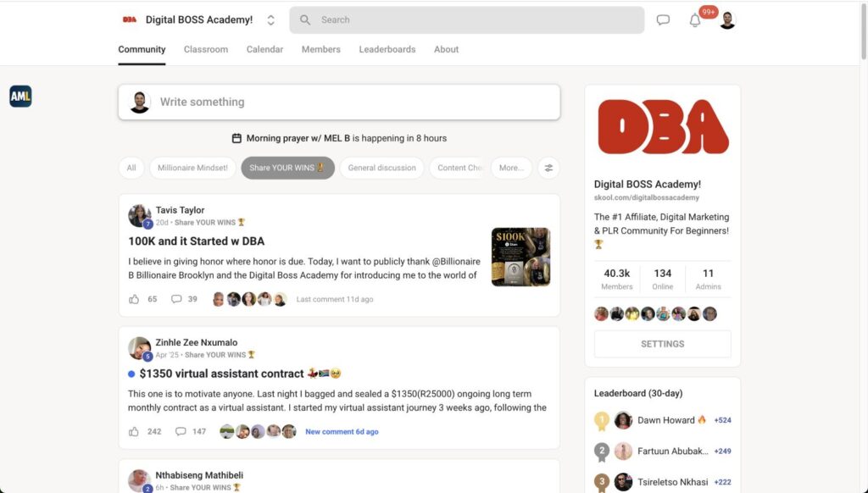Open the skool.com/digitalbossacademy link
This screenshot has height=493, width=868.
(647, 197)
